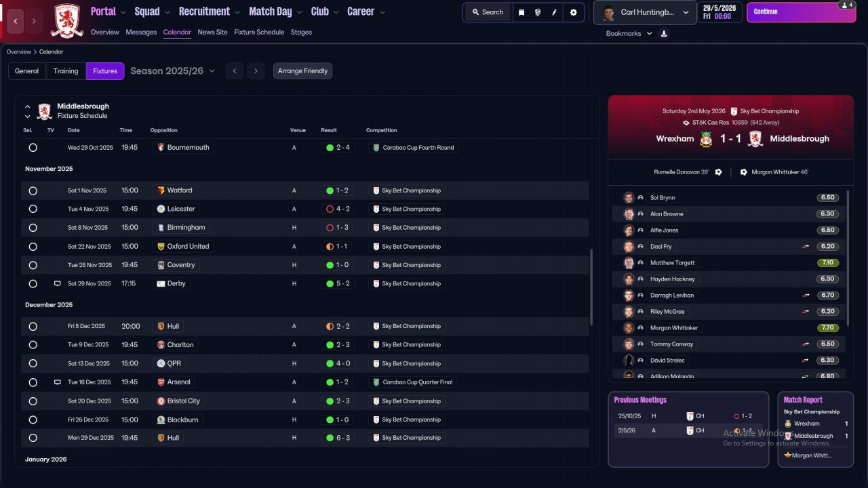Click the Birmingham club badge

point(161,228)
